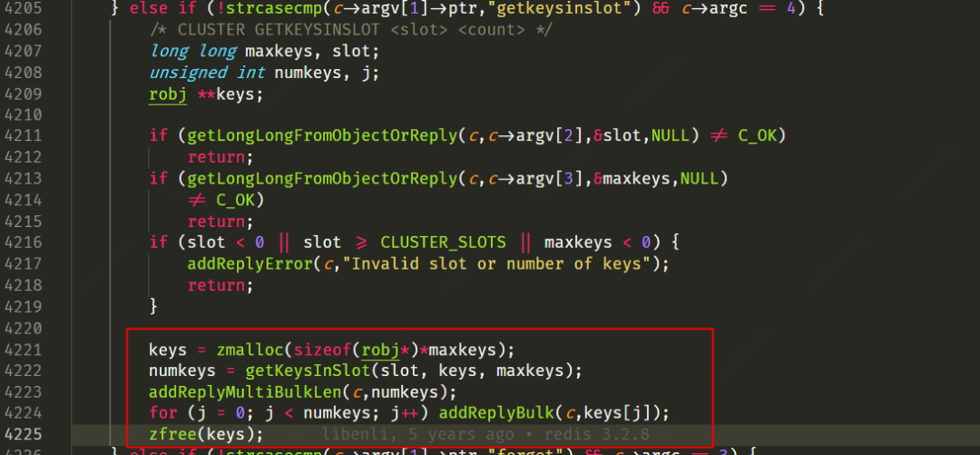Click line number 4216 in the gutter
Viewport: 980px width, 455px height.
[x=21, y=242]
